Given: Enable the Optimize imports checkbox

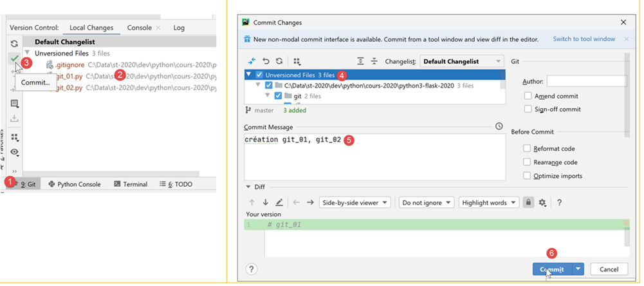Looking at the screenshot, I should (528, 176).
